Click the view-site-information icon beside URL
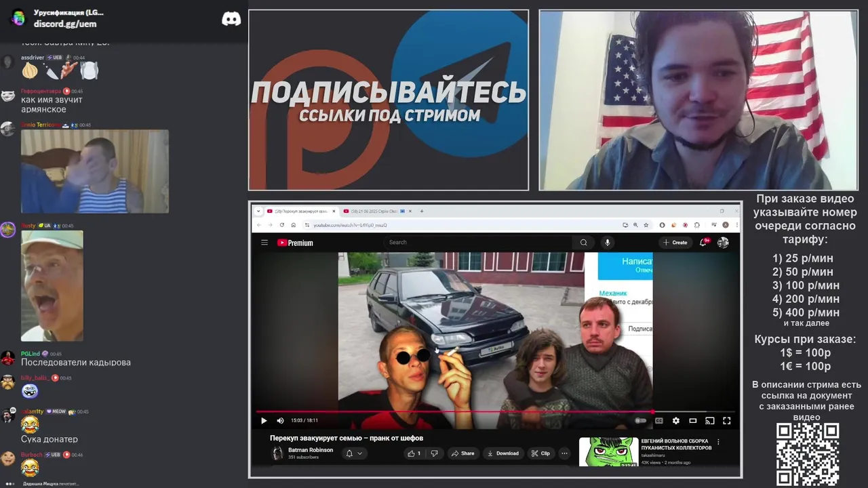 [307, 225]
